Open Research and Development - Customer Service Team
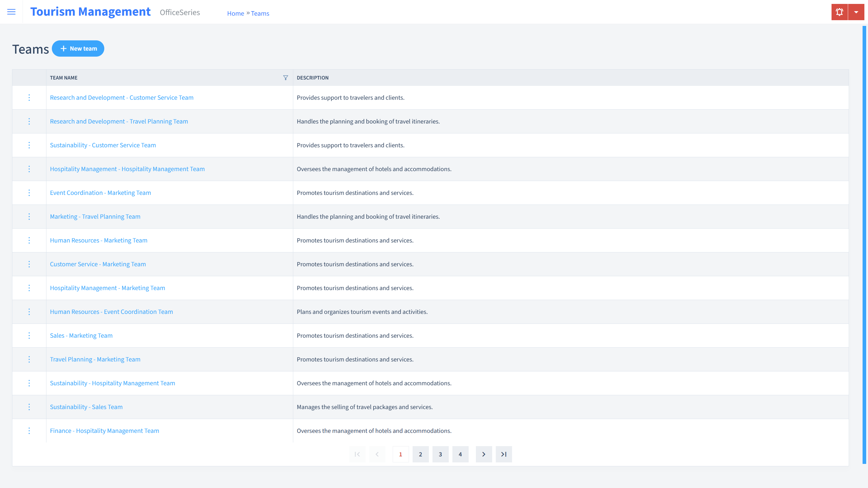The image size is (868, 488). click(x=122, y=97)
